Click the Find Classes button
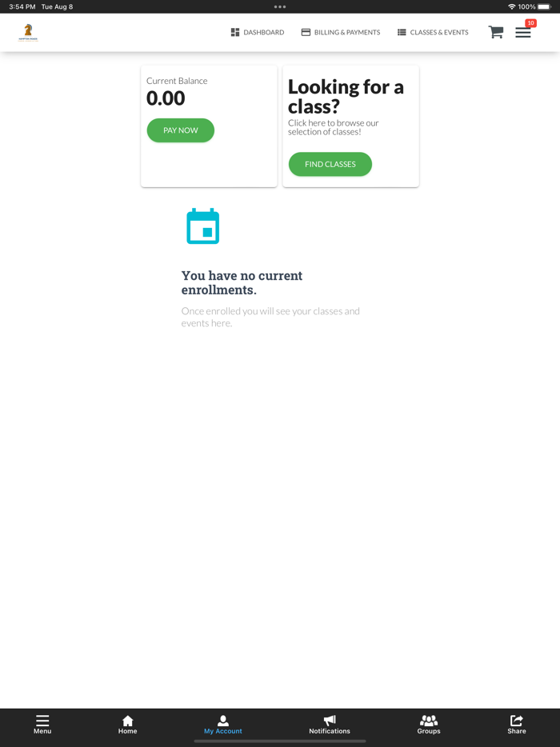Screen dimensions: 560x747 click(330, 164)
